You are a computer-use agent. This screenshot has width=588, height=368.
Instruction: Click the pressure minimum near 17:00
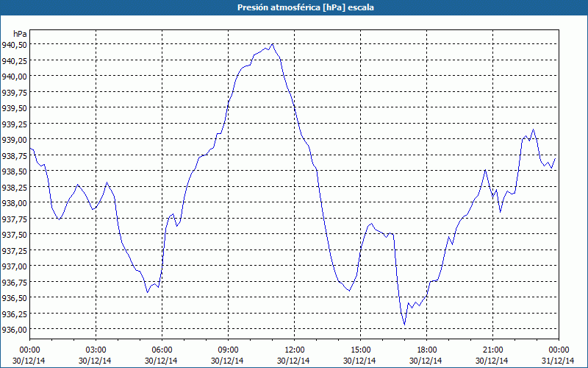click(x=405, y=325)
